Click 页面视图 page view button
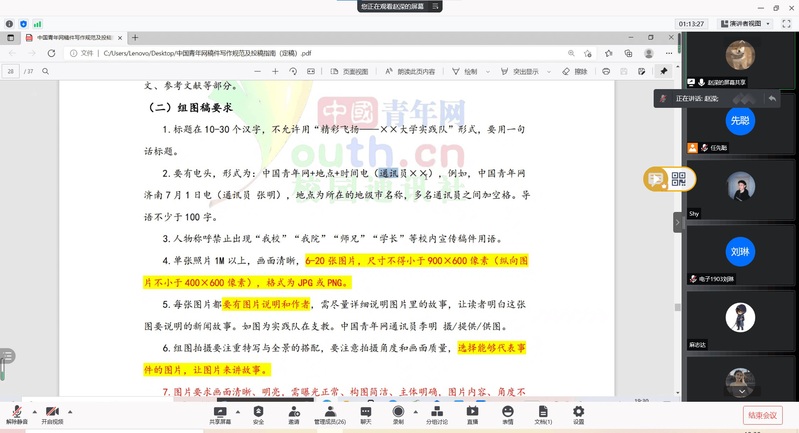 (x=350, y=71)
